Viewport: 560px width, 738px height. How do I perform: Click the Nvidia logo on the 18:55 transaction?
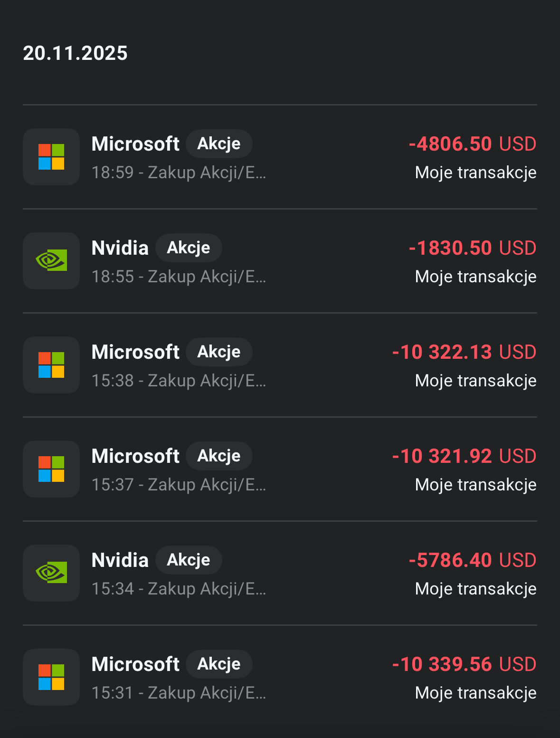coord(51,261)
